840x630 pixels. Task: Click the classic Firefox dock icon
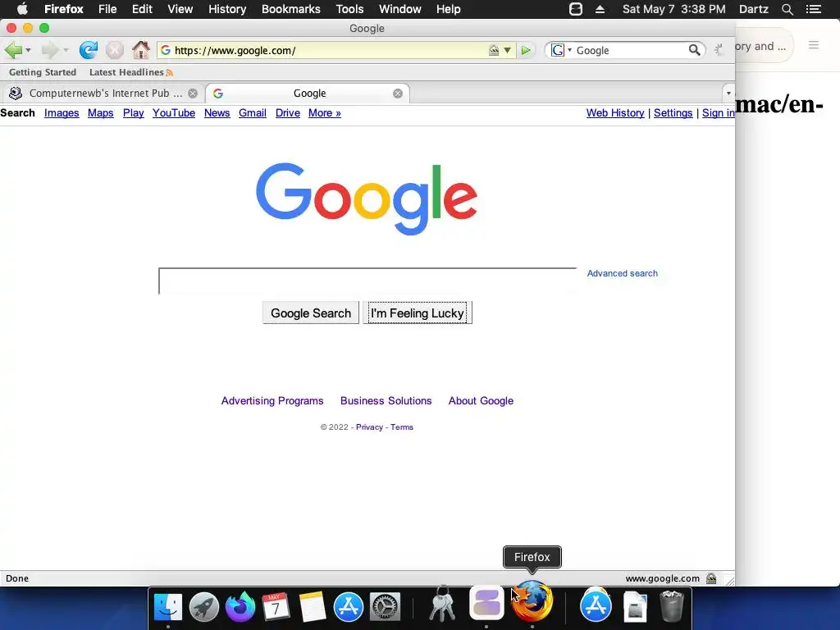(x=532, y=602)
